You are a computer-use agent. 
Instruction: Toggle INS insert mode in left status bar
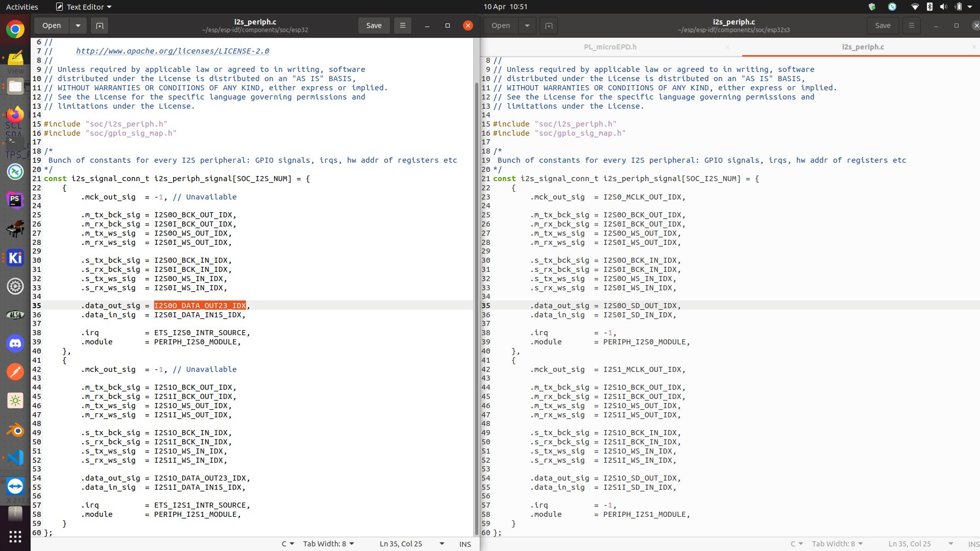[464, 544]
